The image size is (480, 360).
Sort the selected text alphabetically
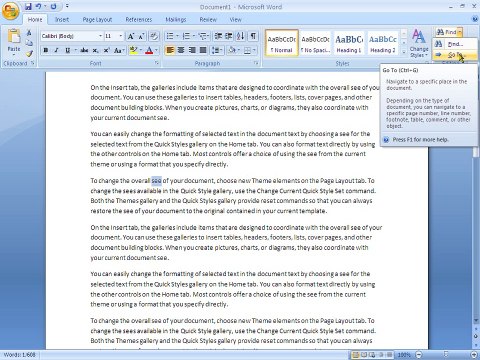tap(240, 36)
